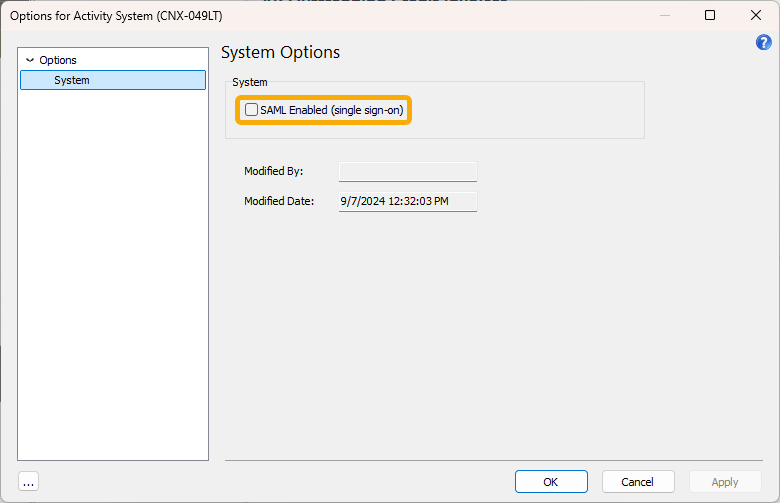The height and width of the screenshot is (503, 780).
Task: Click the 'System' group box caption
Action: (250, 82)
